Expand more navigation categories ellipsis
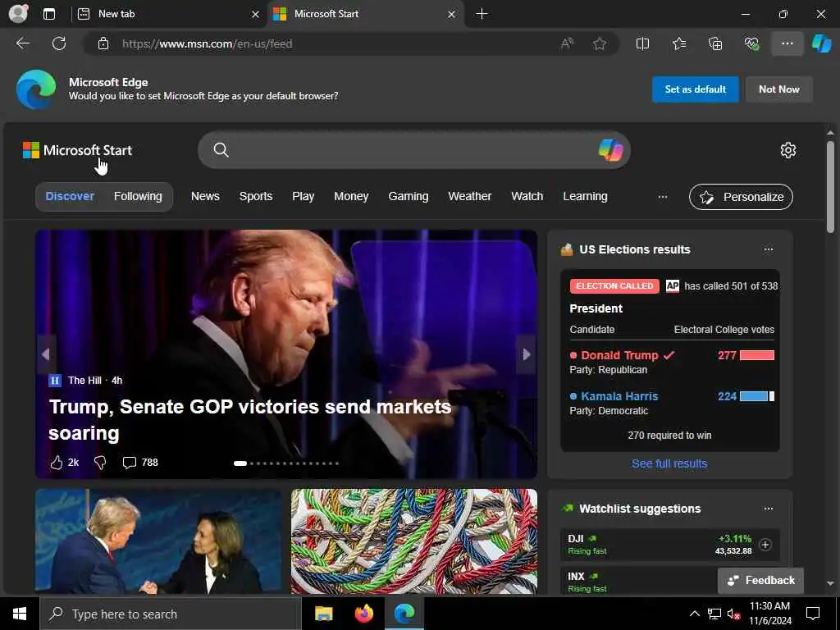 coord(663,197)
